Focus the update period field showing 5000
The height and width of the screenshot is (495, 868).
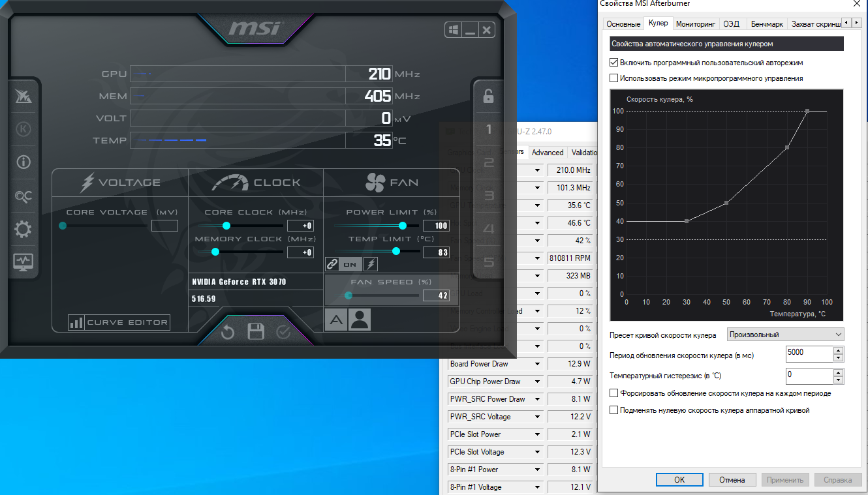point(809,353)
